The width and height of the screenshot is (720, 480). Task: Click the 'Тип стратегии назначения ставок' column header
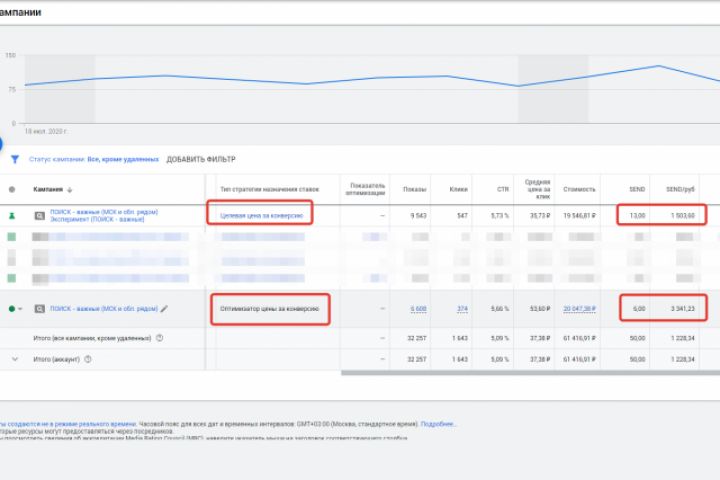(x=270, y=189)
